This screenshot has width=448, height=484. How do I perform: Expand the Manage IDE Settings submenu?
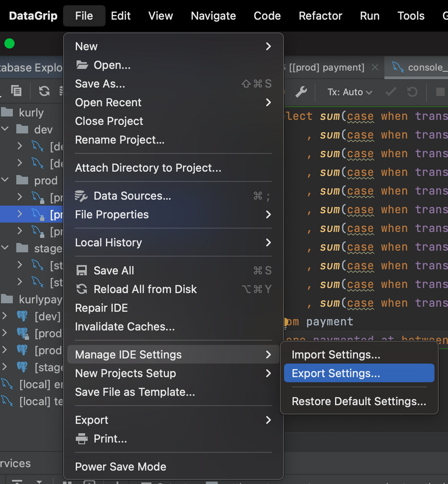(173, 354)
